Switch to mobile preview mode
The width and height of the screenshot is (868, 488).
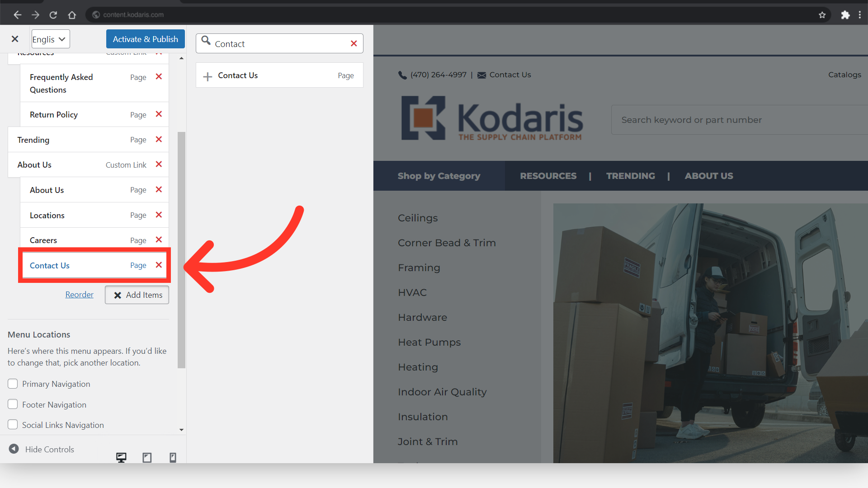[x=173, y=457]
